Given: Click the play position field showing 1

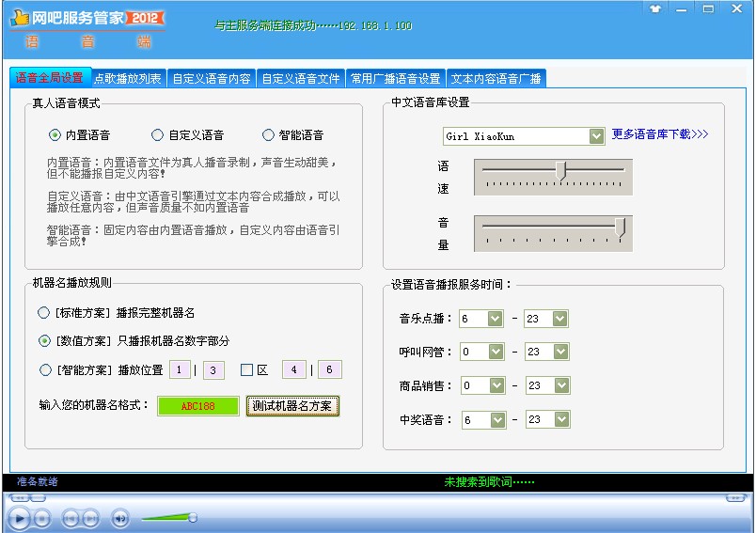Looking at the screenshot, I should tap(180, 370).
